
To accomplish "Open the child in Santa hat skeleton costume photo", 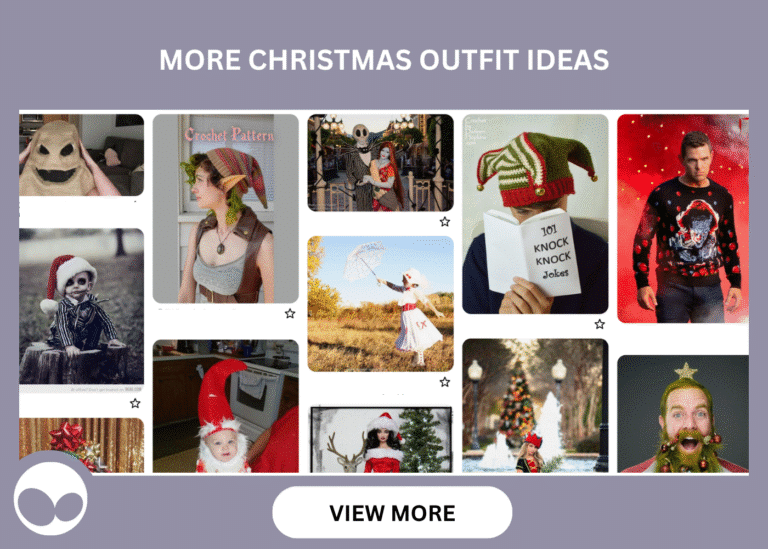I will click(x=81, y=307).
